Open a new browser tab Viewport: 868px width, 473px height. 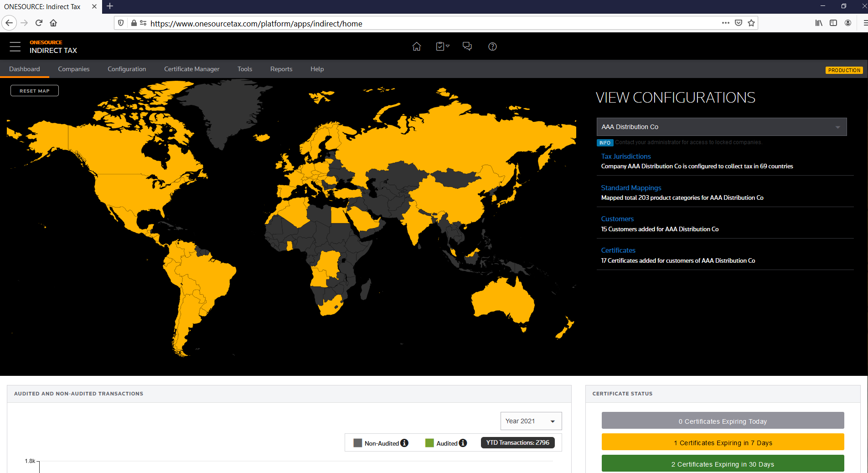point(110,6)
